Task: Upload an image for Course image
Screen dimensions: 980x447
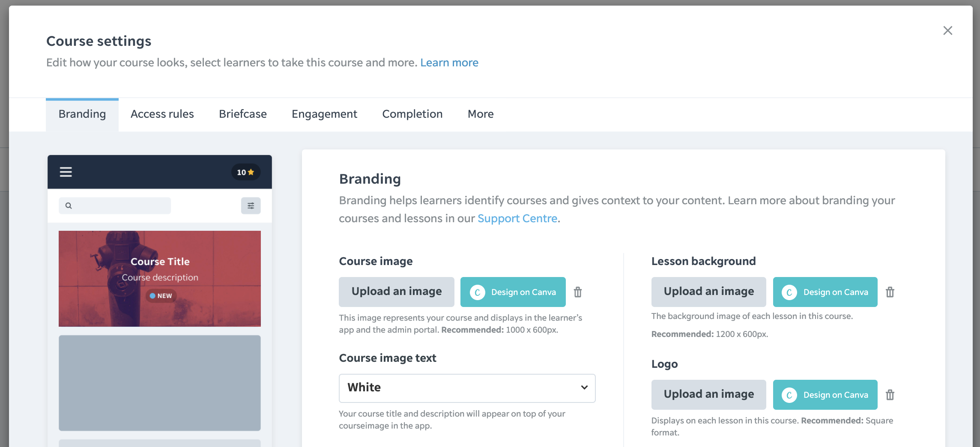Action: tap(397, 292)
